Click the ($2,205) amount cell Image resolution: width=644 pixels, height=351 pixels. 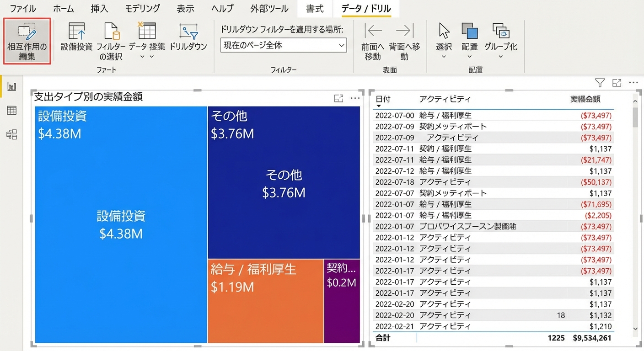598,215
